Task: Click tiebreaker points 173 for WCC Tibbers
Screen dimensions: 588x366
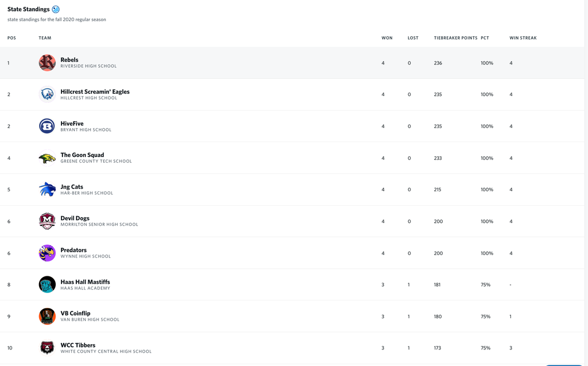Action: pos(438,348)
